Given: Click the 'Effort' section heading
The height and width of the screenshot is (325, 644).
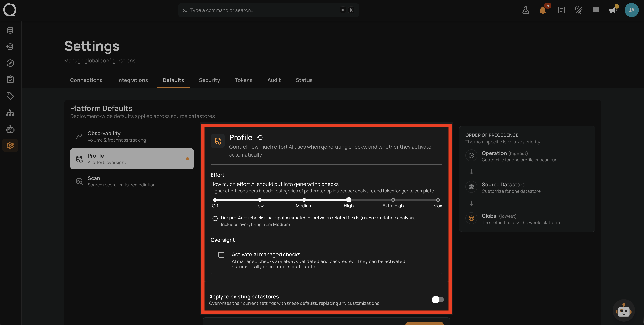Looking at the screenshot, I should tap(217, 175).
